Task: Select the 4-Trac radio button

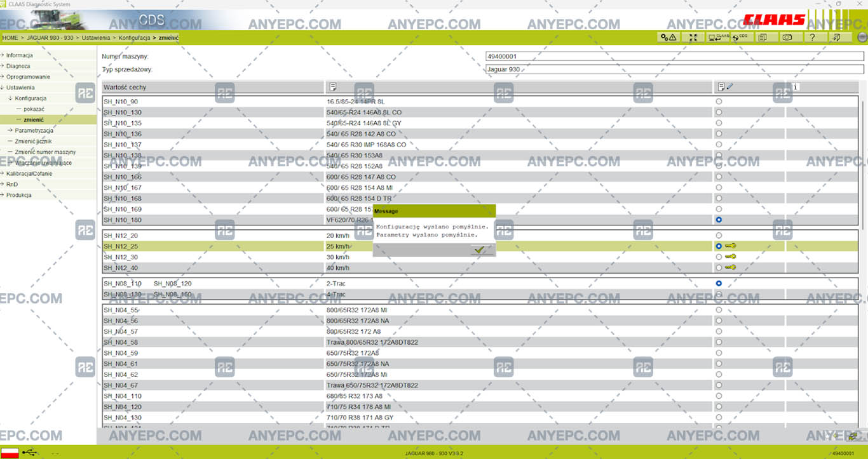Action: (x=719, y=294)
